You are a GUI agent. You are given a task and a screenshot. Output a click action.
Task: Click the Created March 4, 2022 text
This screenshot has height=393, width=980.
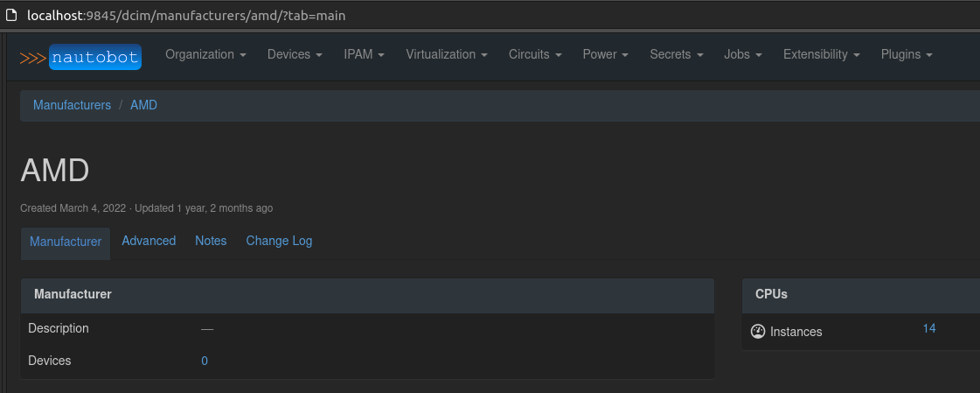tap(73, 207)
